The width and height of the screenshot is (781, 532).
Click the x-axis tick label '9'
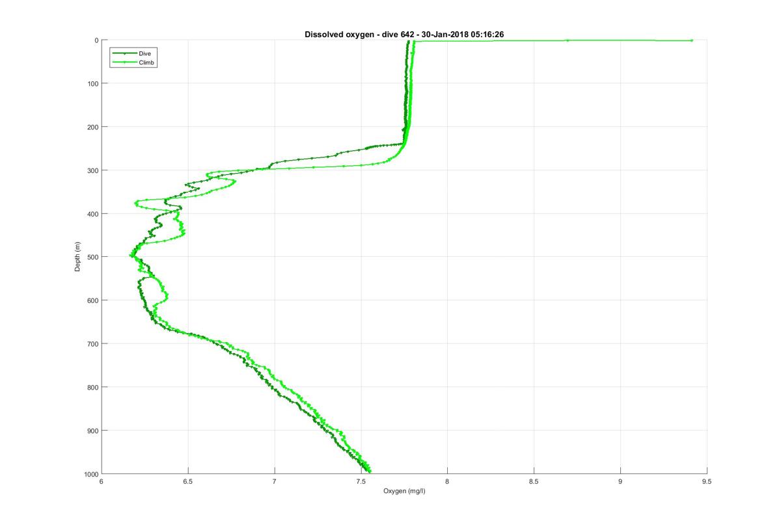point(620,482)
